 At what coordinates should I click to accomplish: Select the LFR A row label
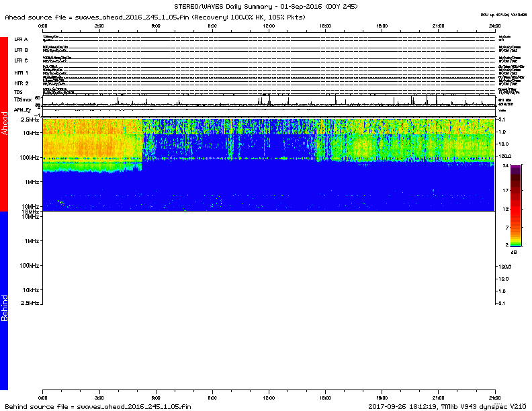(x=21, y=40)
